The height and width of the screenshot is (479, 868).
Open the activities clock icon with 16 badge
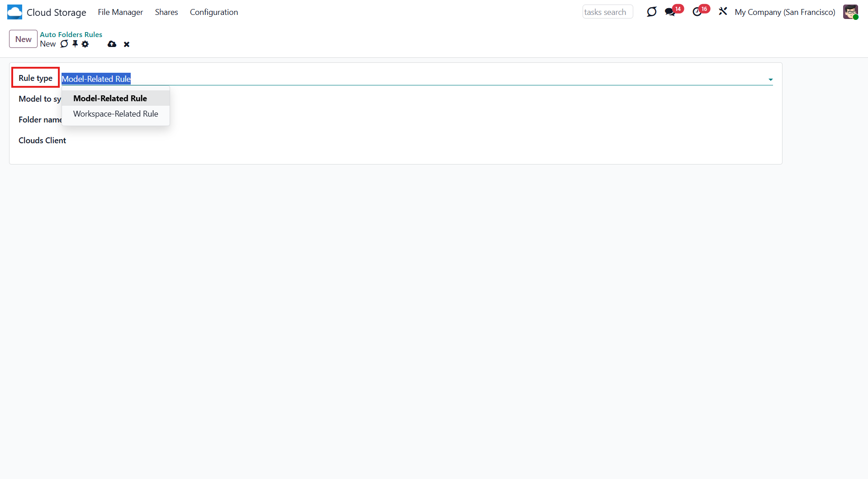(697, 12)
